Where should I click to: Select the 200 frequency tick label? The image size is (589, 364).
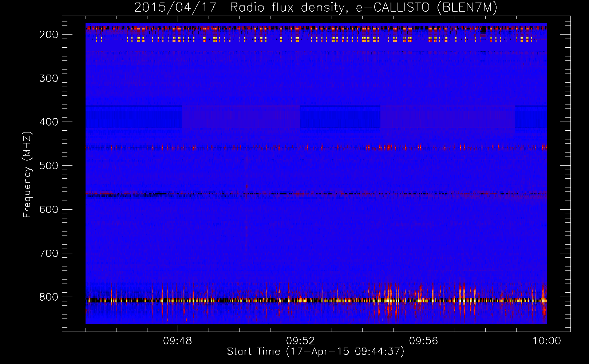tap(49, 35)
